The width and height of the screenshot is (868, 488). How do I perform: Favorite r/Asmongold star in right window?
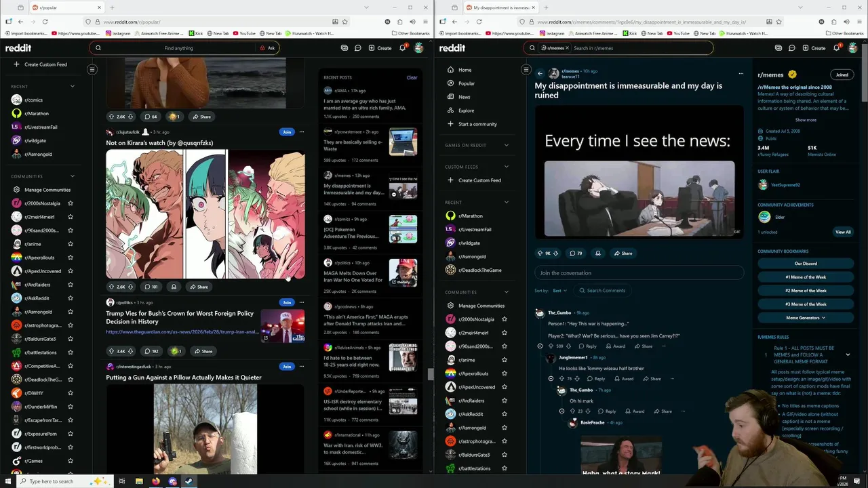[504, 428]
